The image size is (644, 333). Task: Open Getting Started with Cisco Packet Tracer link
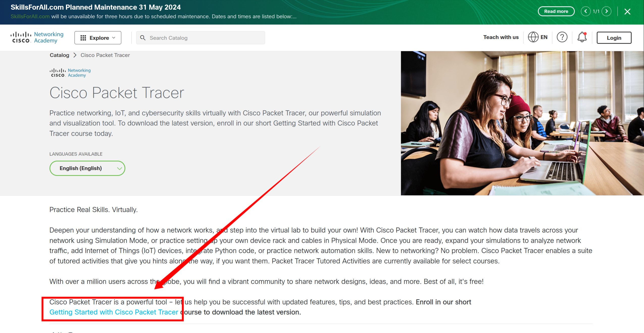tap(114, 312)
